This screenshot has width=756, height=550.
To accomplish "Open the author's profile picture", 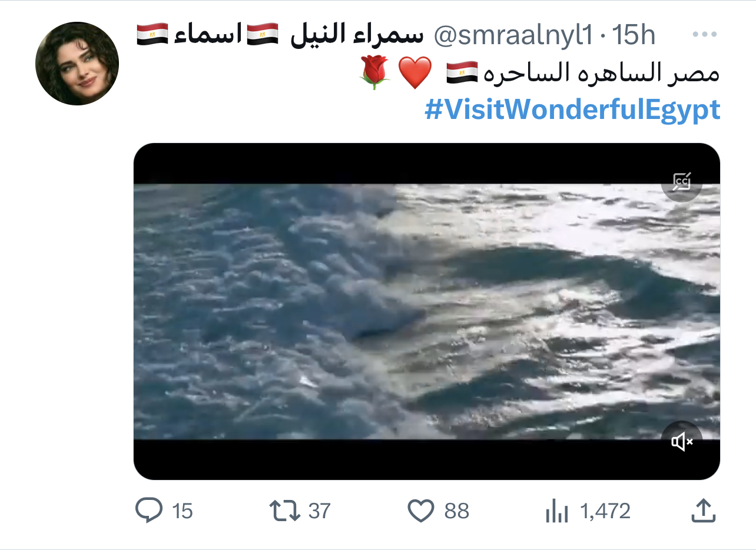I will (x=77, y=64).
